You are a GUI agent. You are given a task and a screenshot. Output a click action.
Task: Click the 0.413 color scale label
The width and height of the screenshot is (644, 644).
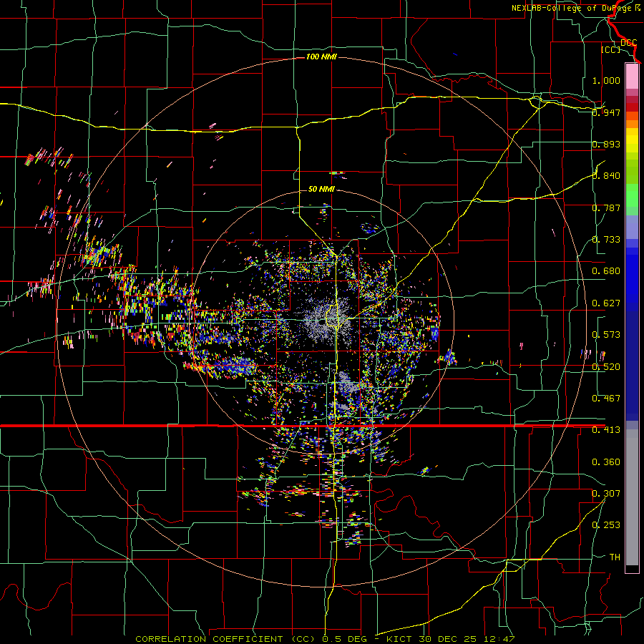[x=606, y=430]
